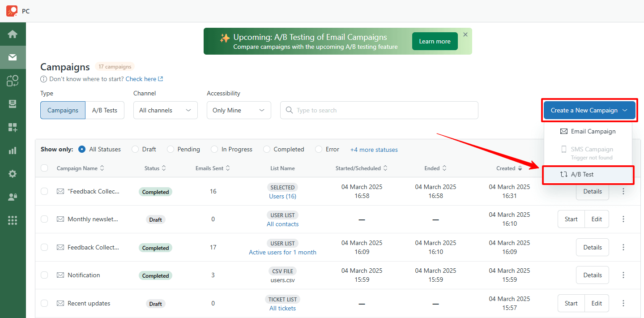Select the In Progress status radio button
Screen dimensions: 644x318
[214, 149]
